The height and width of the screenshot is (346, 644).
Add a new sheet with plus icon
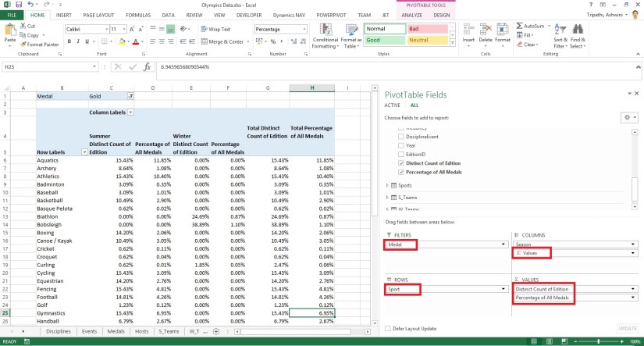216,331
